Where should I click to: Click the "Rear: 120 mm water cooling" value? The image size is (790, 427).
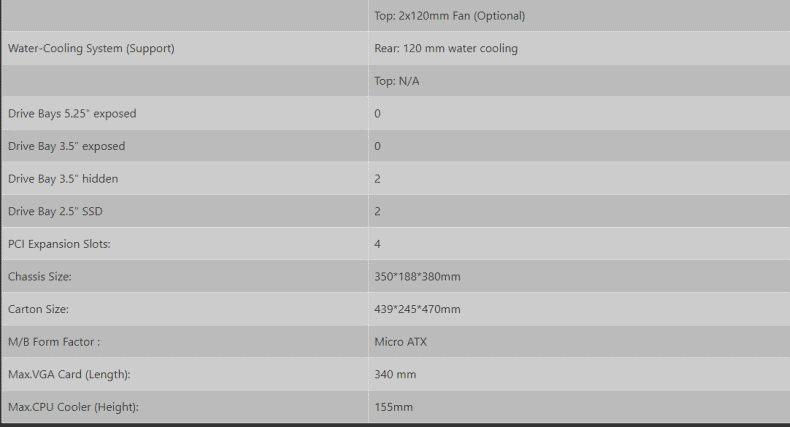pyautogui.click(x=446, y=48)
